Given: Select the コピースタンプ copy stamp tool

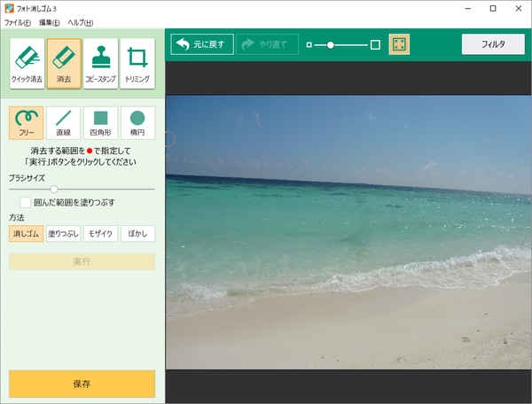Looking at the screenshot, I should click(x=100, y=64).
